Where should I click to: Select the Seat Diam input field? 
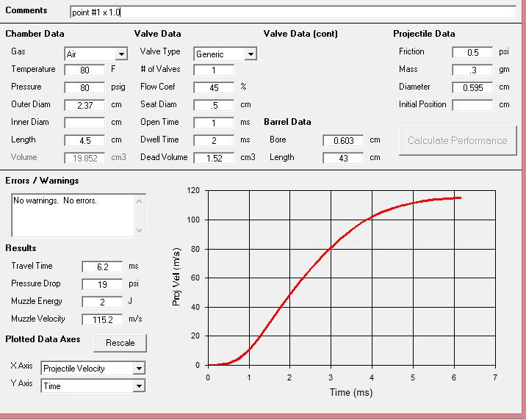(x=214, y=106)
